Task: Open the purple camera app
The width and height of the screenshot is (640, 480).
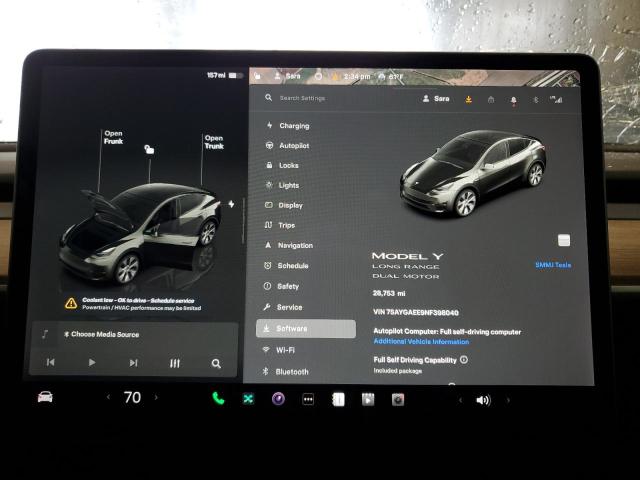Action: click(278, 399)
